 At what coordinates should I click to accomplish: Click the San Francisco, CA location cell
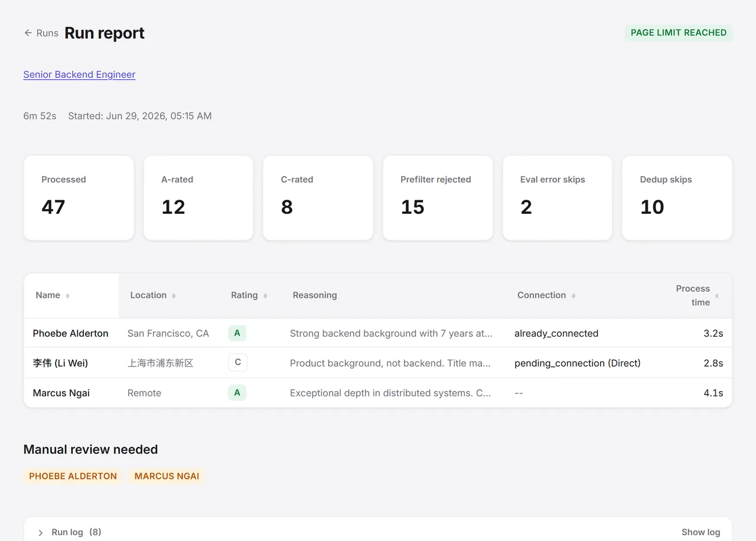[x=168, y=334]
